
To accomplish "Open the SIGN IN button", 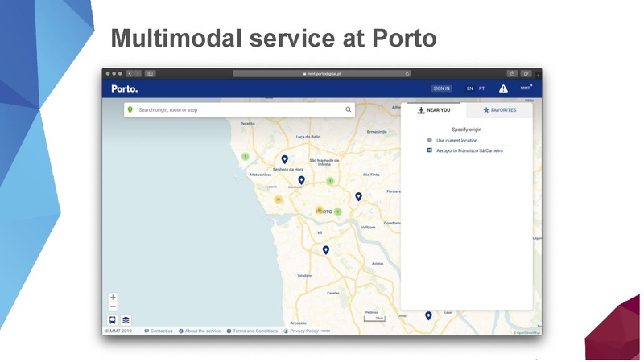I will tap(441, 88).
